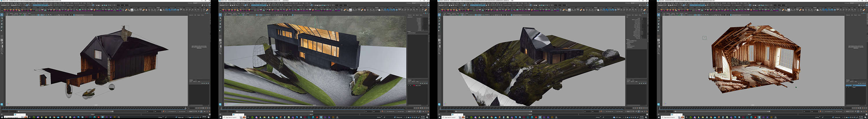This screenshot has width=868, height=119.
Task: Click the Shading menu in the third window's viewport panel
Action: point(449,13)
